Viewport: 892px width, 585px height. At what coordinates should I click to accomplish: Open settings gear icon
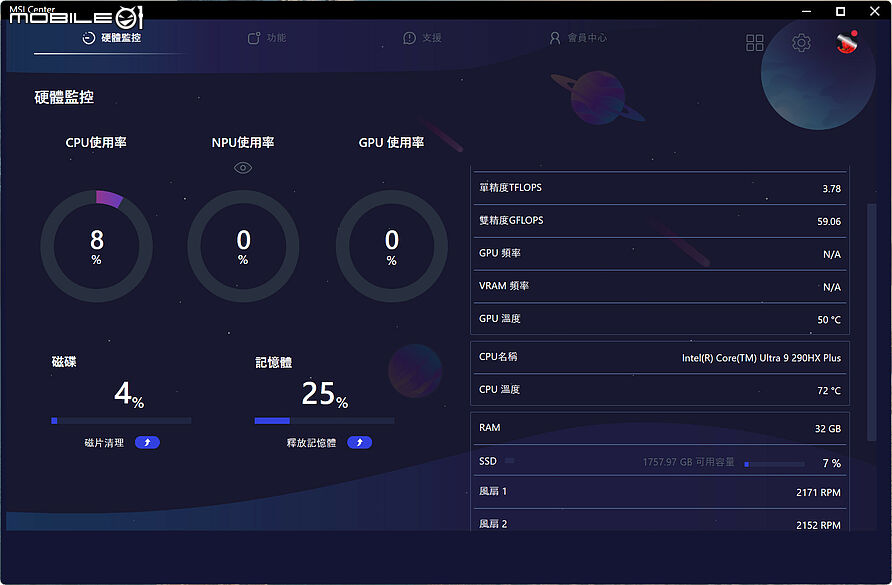tap(801, 43)
